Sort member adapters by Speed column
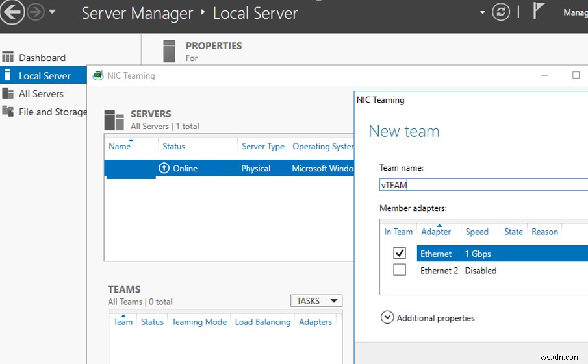588x364 pixels. [477, 232]
